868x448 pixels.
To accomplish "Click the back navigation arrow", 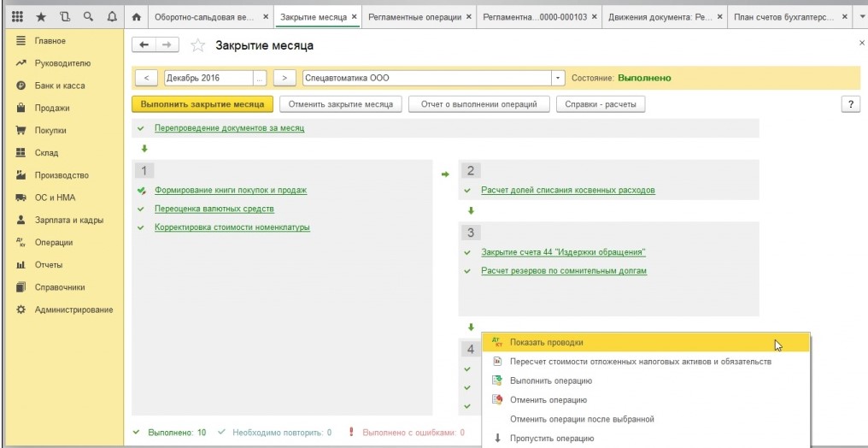I will [144, 45].
